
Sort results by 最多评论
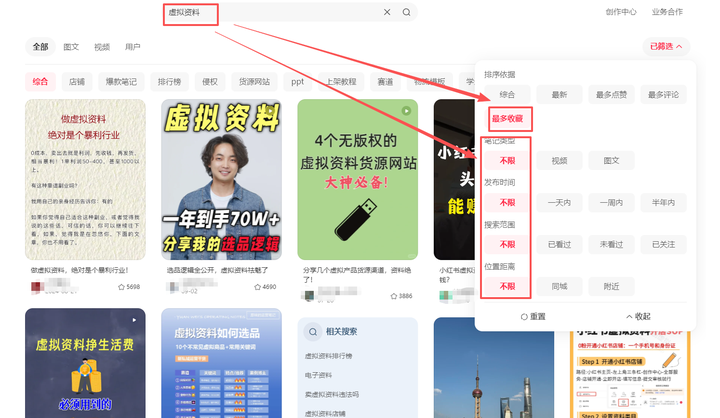point(664,95)
